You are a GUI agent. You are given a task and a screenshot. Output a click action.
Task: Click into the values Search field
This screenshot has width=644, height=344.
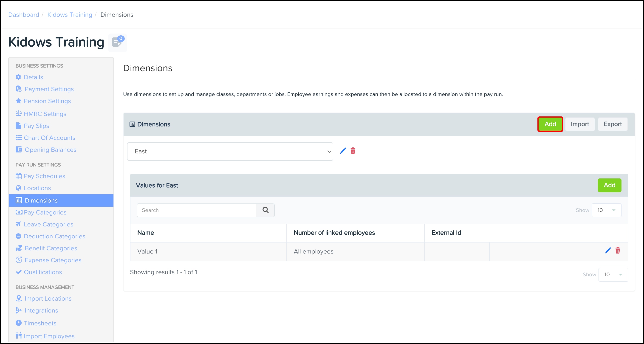[197, 210]
